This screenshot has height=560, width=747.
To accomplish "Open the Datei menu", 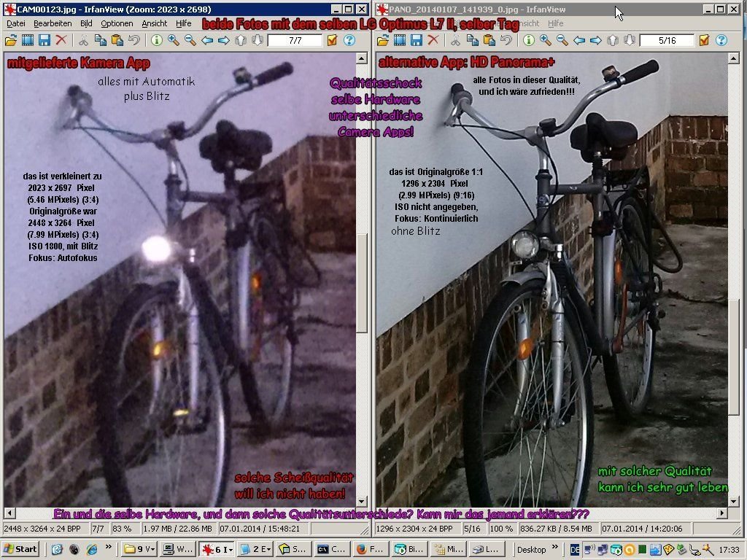I will 16,23.
